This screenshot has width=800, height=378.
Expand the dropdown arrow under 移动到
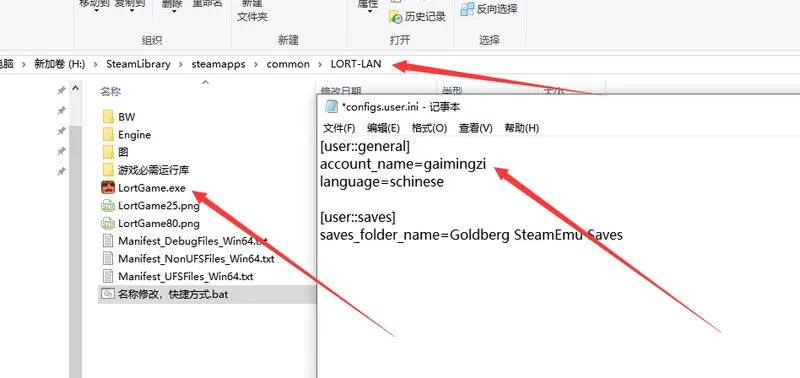[96, 11]
